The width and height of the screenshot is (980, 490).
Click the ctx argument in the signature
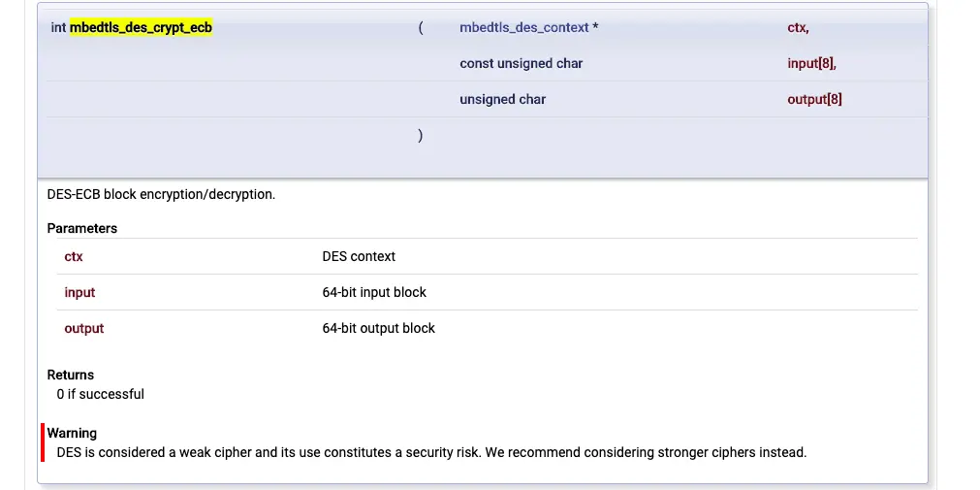[798, 27]
